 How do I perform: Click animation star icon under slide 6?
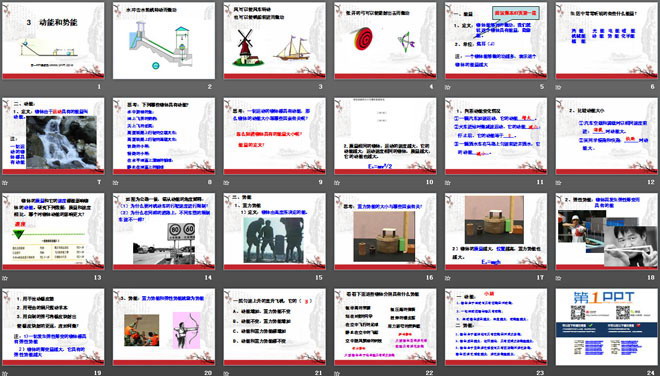(x=559, y=87)
